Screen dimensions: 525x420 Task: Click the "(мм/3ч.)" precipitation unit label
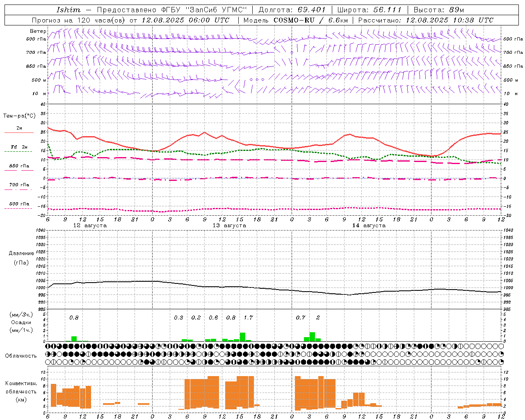pyautogui.click(x=21, y=315)
